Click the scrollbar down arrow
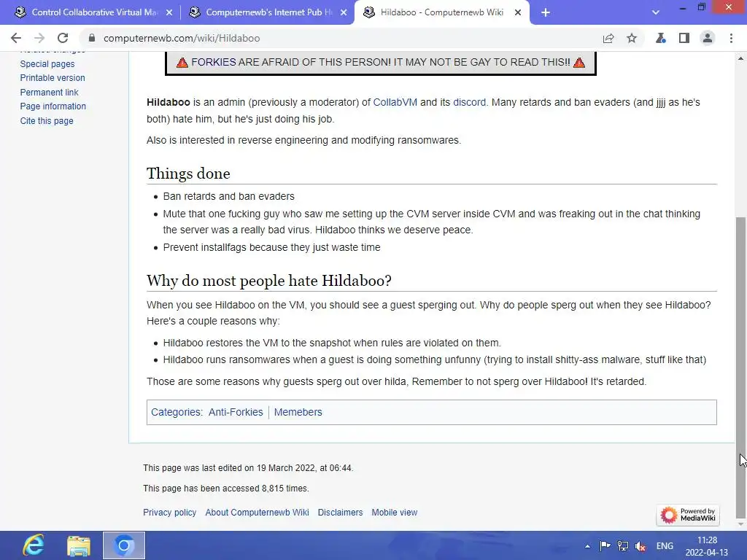Image resolution: width=747 pixels, height=560 pixels. [741, 524]
